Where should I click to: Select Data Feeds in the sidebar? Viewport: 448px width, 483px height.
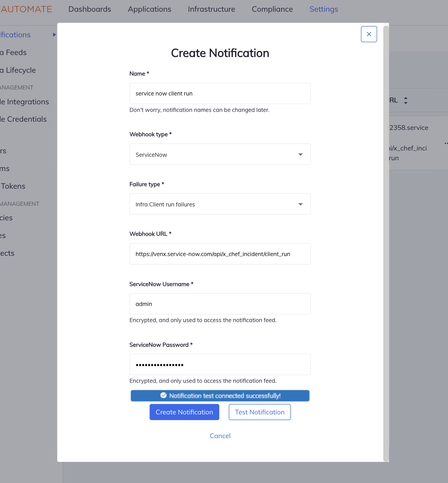click(x=13, y=52)
